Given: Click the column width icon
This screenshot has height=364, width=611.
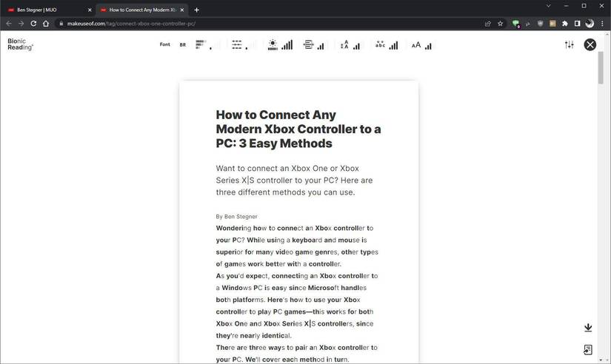Looking at the screenshot, I should pyautogui.click(x=308, y=45).
